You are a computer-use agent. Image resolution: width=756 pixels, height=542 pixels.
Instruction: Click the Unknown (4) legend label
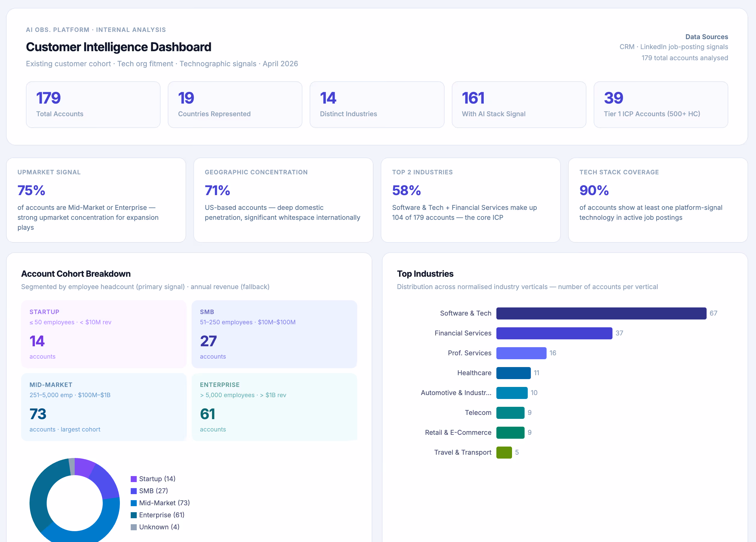tap(159, 527)
